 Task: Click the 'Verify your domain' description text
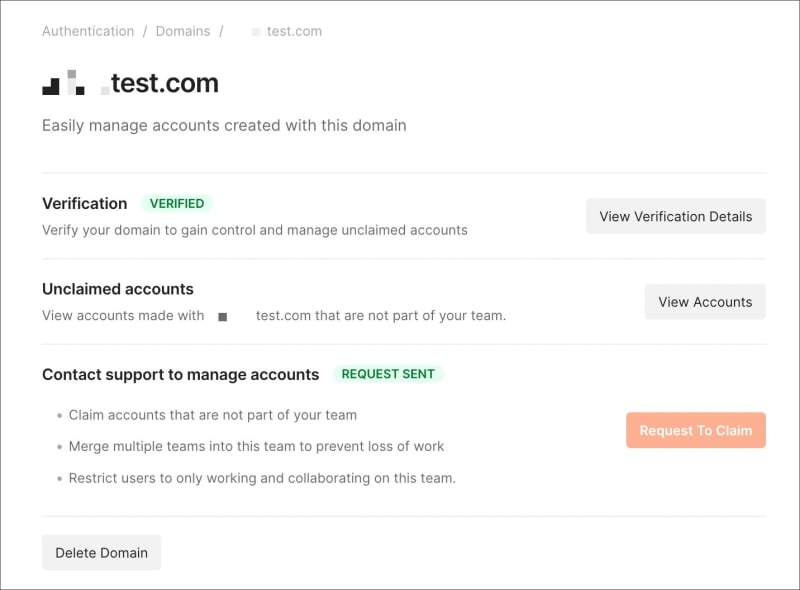(255, 230)
